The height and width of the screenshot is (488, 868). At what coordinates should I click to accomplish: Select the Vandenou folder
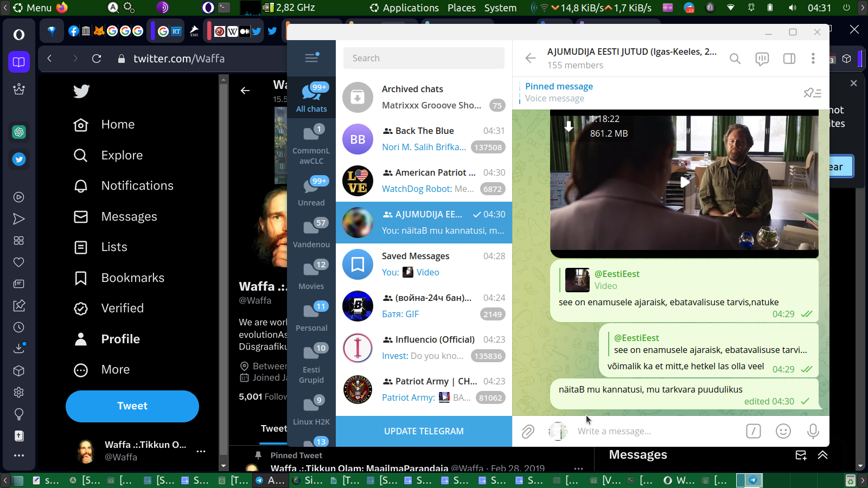pyautogui.click(x=311, y=233)
